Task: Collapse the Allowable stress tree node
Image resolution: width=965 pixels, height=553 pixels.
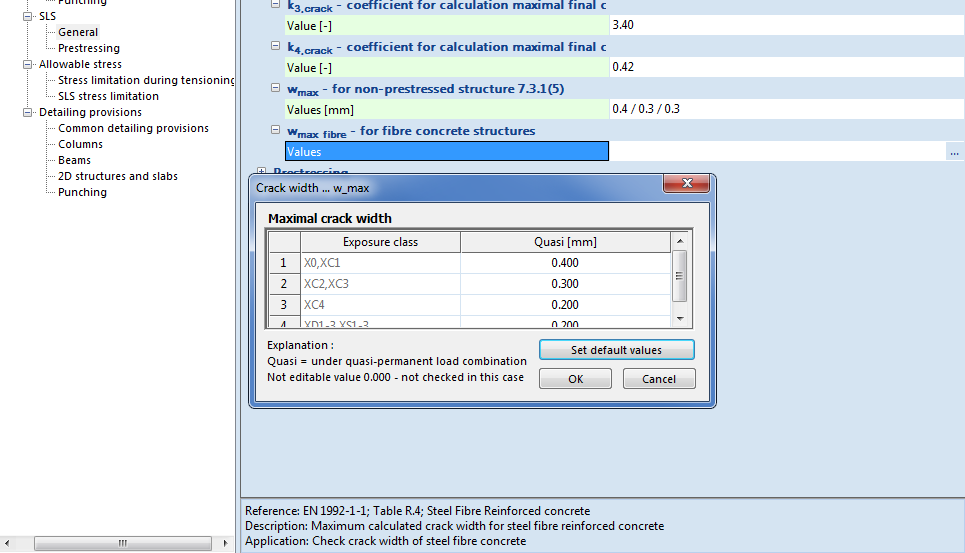Action: click(x=28, y=64)
